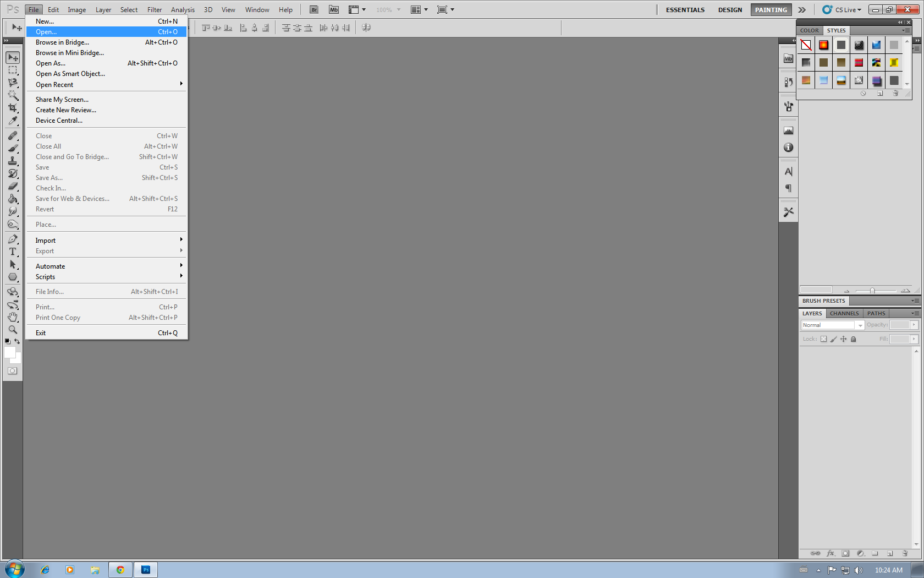Select the Healing Brush tool
Screen dimensions: 924x578
tap(13, 135)
